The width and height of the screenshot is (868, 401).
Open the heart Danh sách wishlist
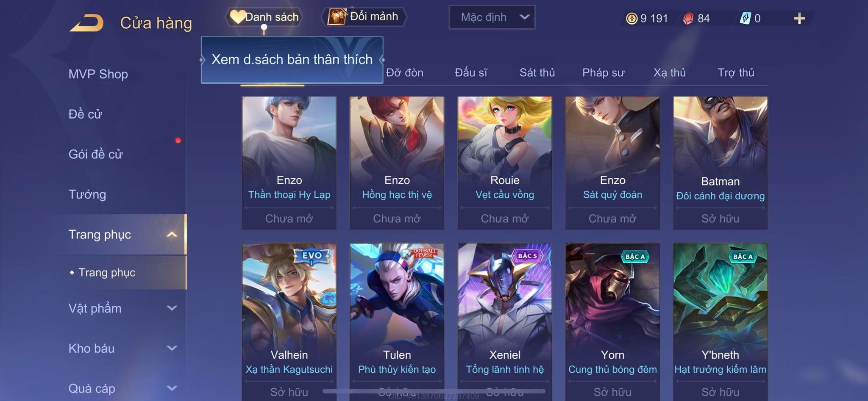tap(264, 17)
